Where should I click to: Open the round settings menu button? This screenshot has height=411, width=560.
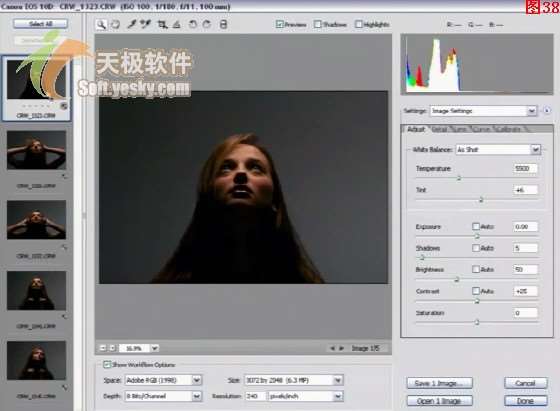point(547,110)
